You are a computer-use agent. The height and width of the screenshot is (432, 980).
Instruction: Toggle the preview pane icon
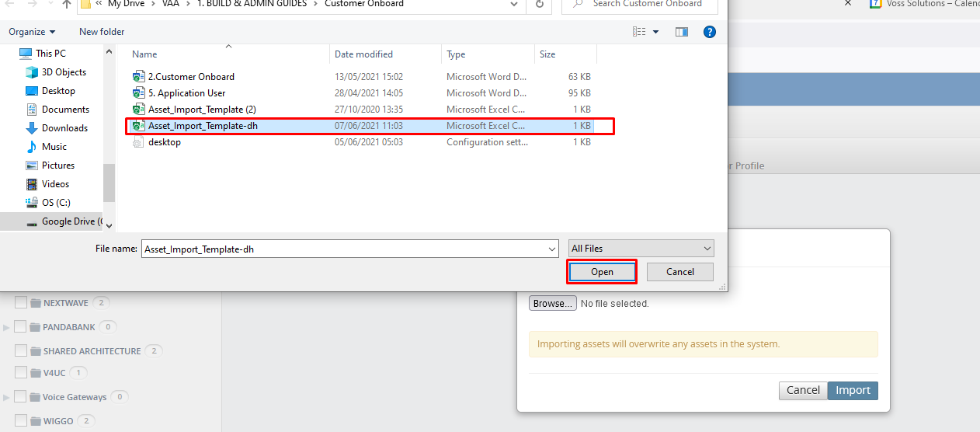click(682, 32)
